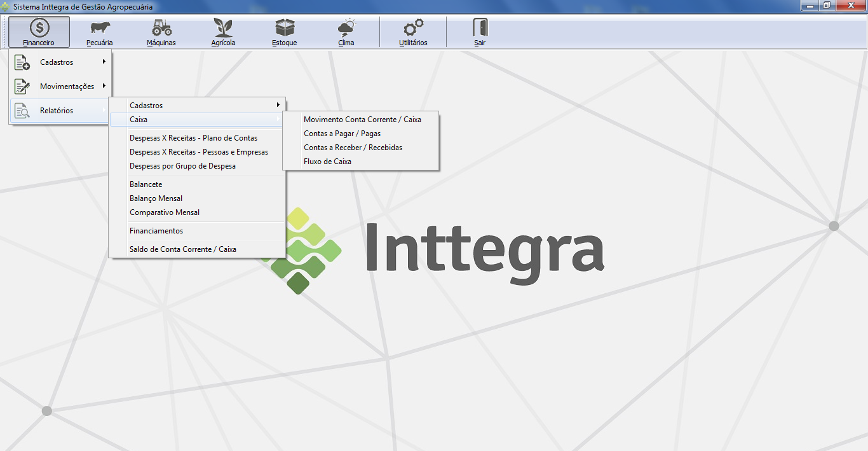
Task: Click the Financeiro dollar-sign icon
Action: pos(39,28)
